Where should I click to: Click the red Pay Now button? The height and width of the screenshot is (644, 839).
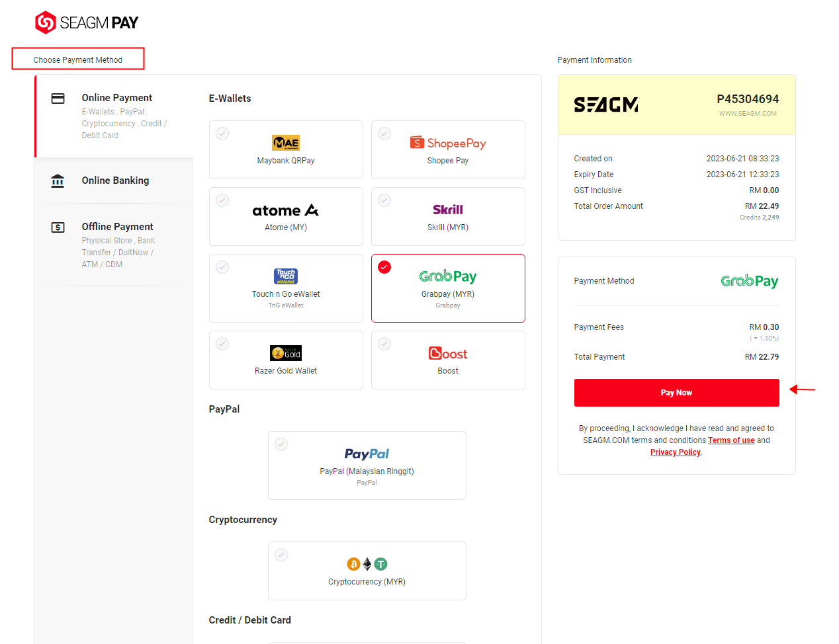tap(676, 393)
